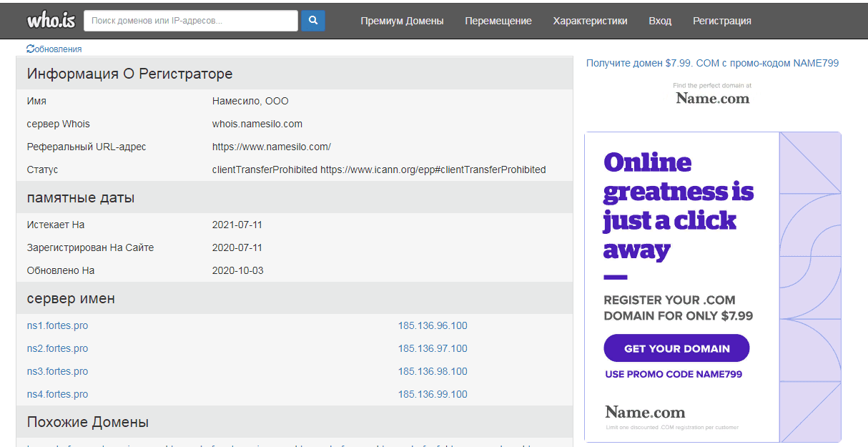Click the who.is logo
This screenshot has width=868, height=447.
click(51, 20)
